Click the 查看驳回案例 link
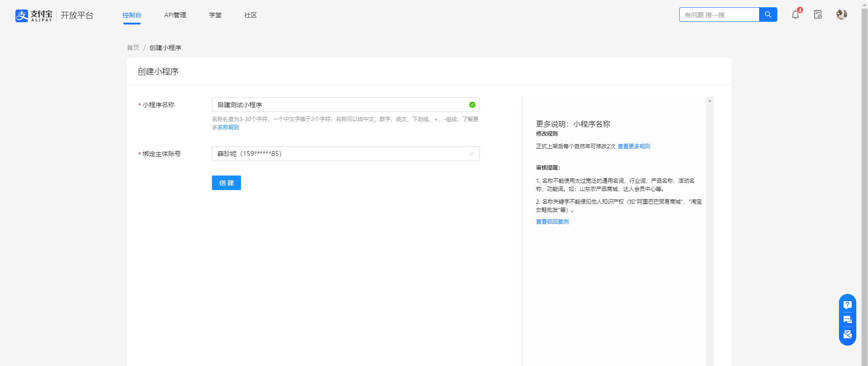The image size is (868, 366). (x=552, y=222)
